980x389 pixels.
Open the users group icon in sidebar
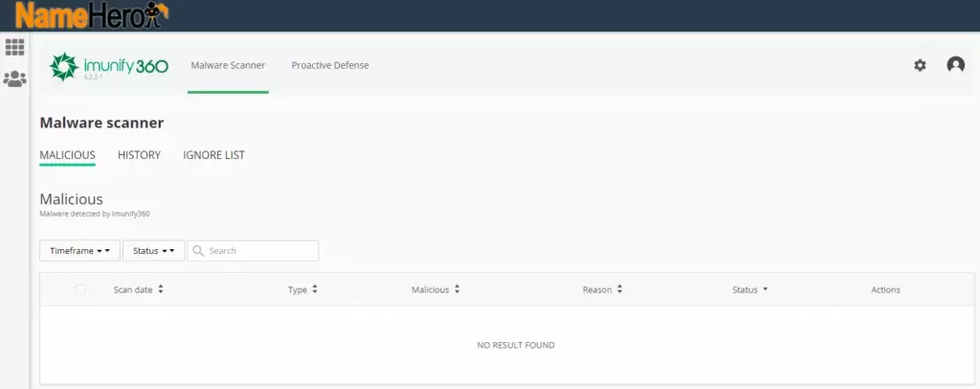(14, 79)
